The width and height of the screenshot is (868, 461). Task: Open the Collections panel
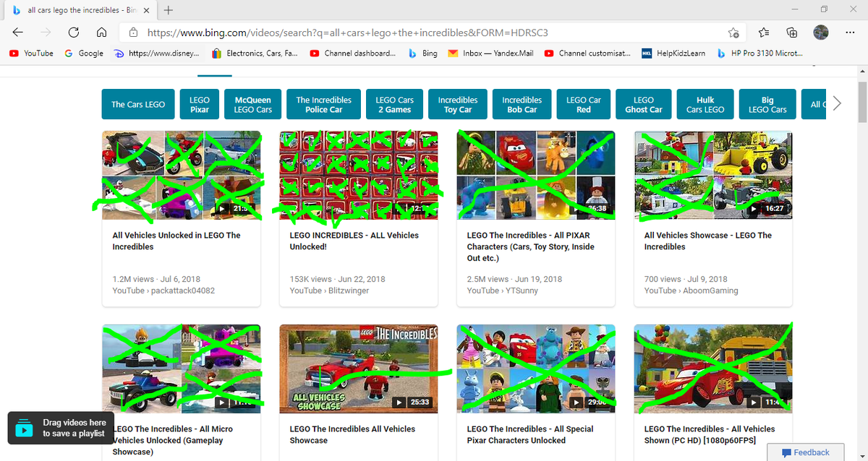(792, 33)
